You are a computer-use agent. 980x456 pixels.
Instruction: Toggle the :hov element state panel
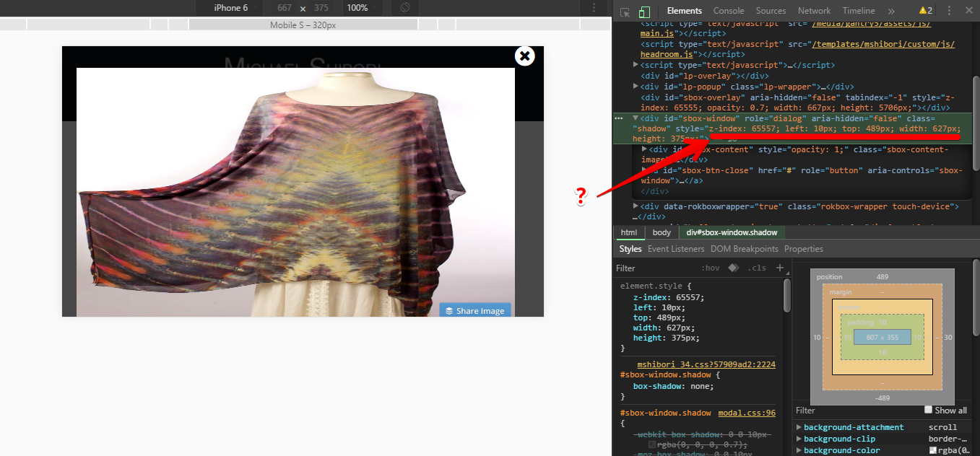[x=711, y=268]
